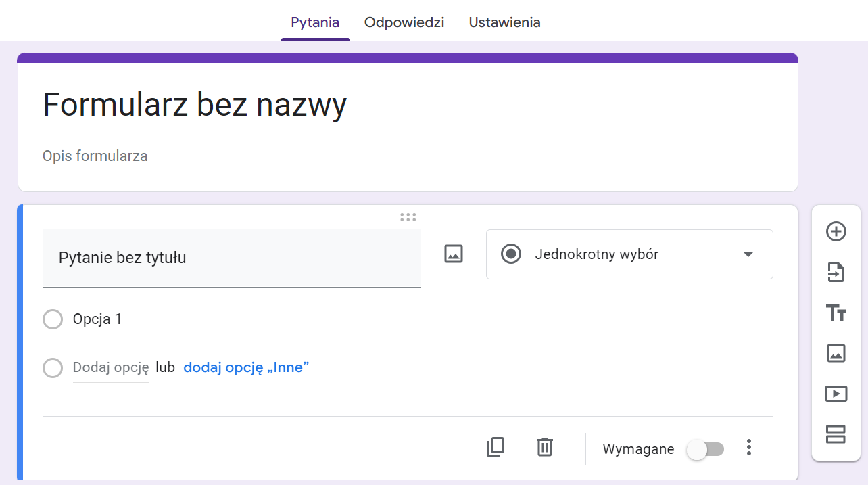Duplicate the current question
This screenshot has height=485, width=868.
tap(496, 447)
